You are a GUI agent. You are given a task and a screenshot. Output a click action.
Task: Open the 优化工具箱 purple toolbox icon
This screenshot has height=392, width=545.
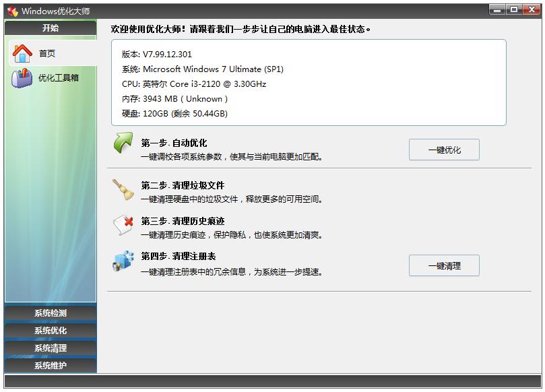(21, 77)
